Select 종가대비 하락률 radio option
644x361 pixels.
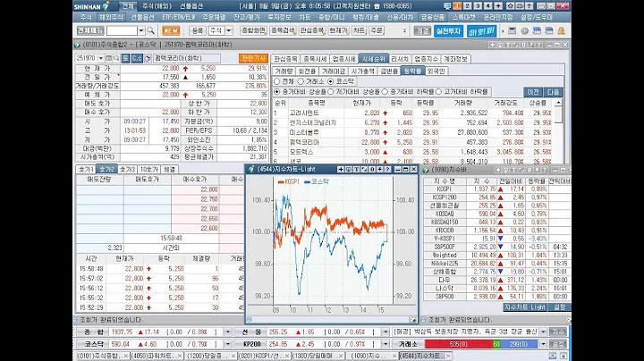tap(385, 92)
